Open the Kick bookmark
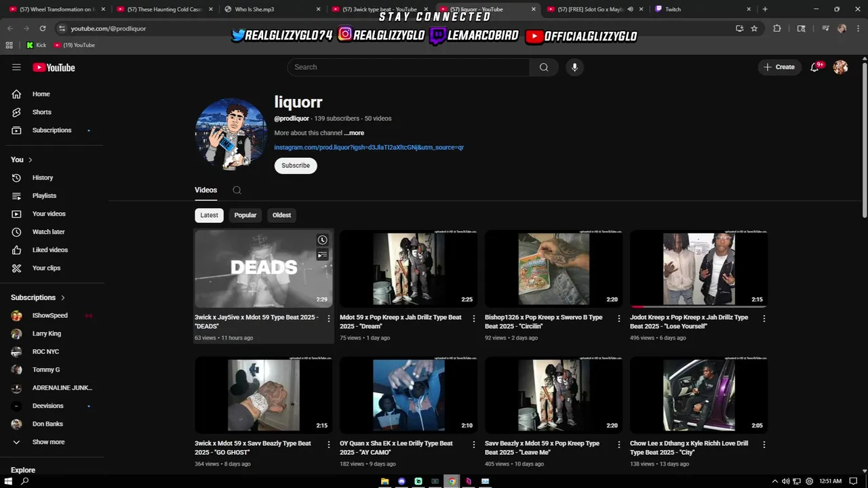This screenshot has height=488, width=868. (x=37, y=45)
